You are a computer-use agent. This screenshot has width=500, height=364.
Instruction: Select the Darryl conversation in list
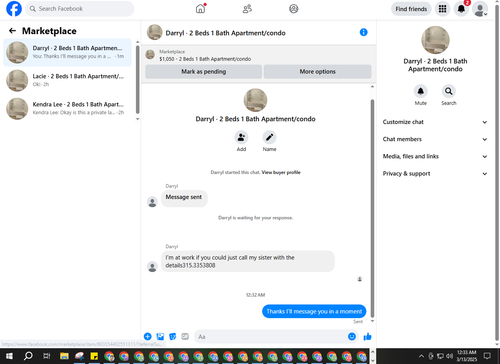click(67, 52)
